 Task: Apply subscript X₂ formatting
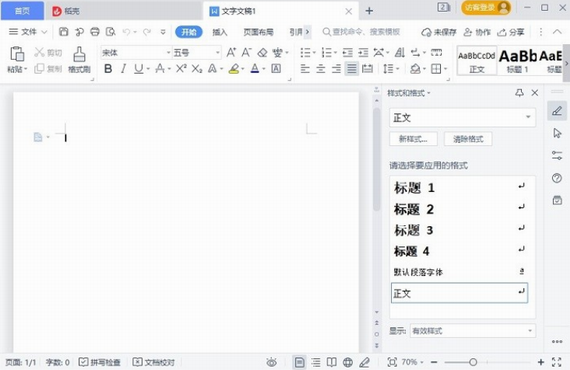[197, 68]
